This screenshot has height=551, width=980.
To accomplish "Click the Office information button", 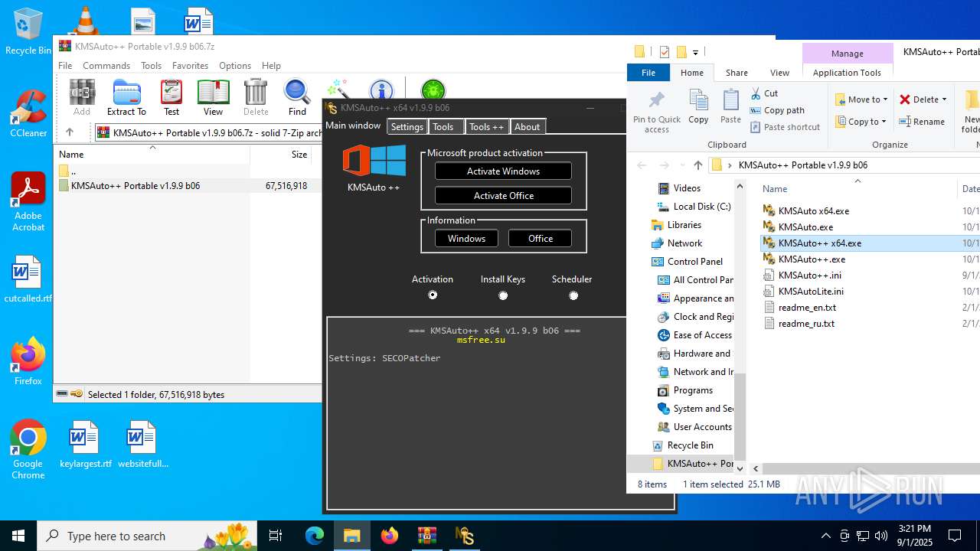I will (540, 239).
